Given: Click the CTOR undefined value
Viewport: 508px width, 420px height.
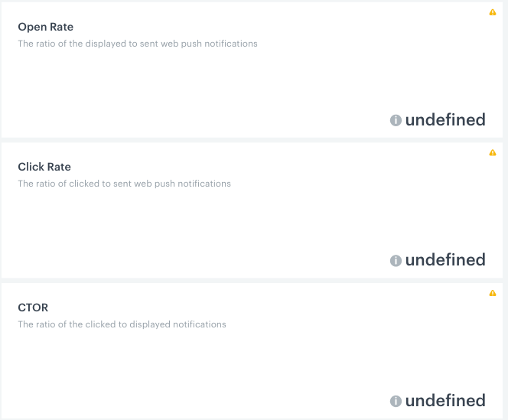Looking at the screenshot, I should pos(445,401).
